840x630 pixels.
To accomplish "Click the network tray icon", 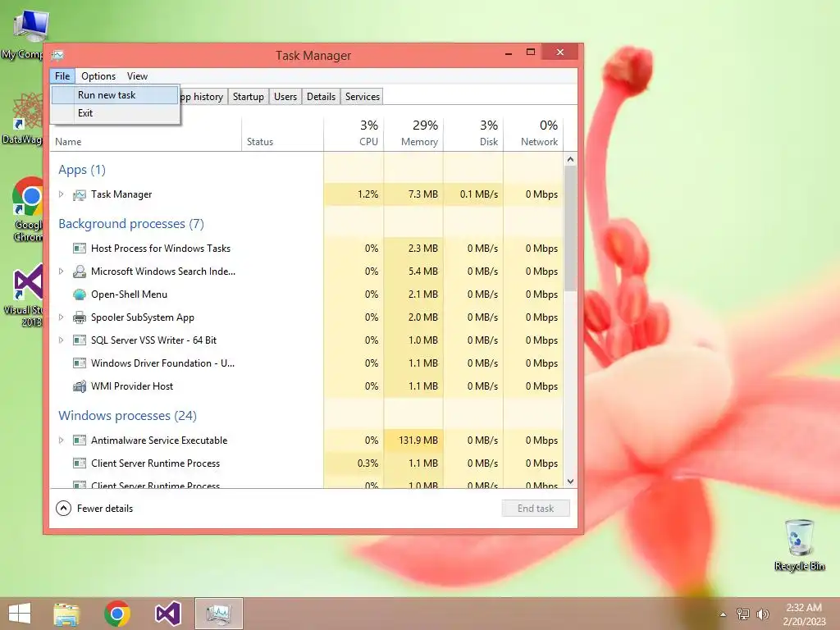I will [743, 614].
